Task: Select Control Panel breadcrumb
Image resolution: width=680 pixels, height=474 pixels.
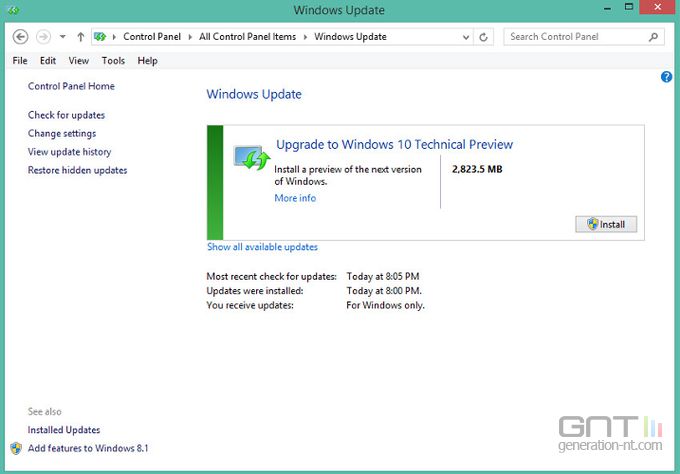Action: pos(152,37)
